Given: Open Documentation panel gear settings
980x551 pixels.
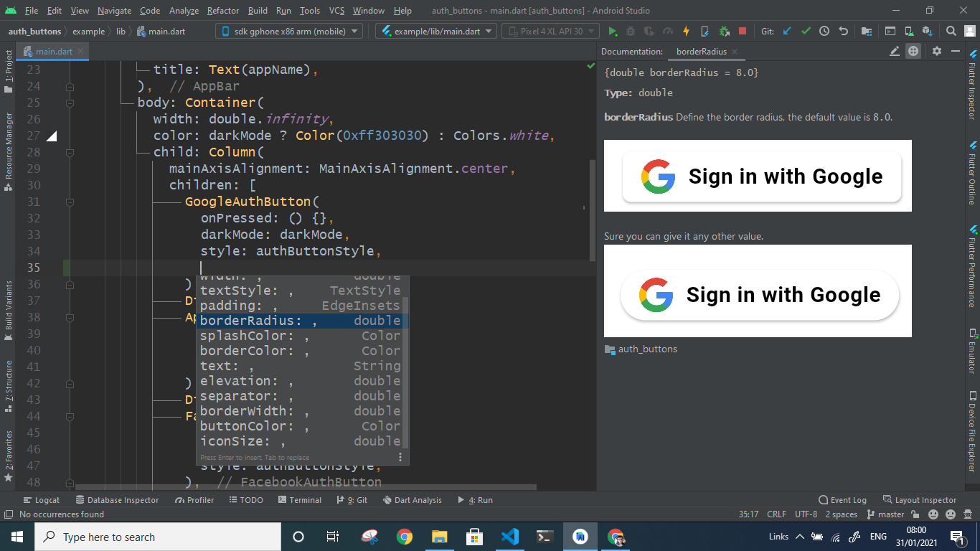Looking at the screenshot, I should point(937,51).
